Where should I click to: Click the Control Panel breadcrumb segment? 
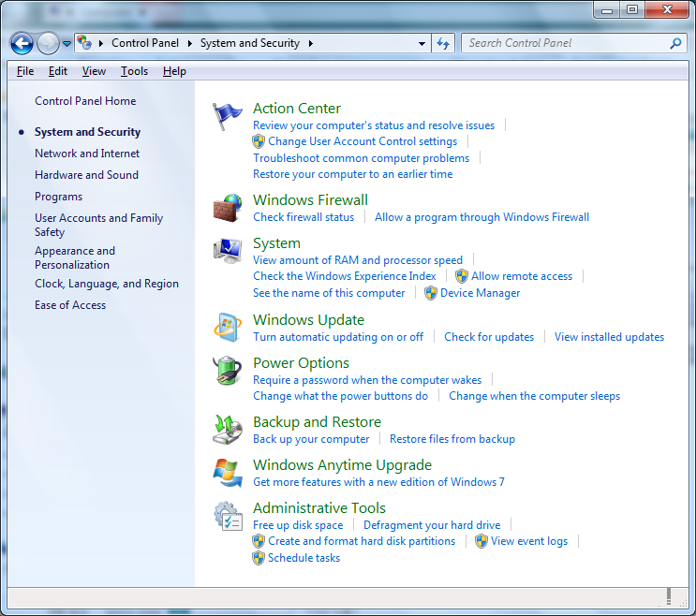click(x=145, y=43)
